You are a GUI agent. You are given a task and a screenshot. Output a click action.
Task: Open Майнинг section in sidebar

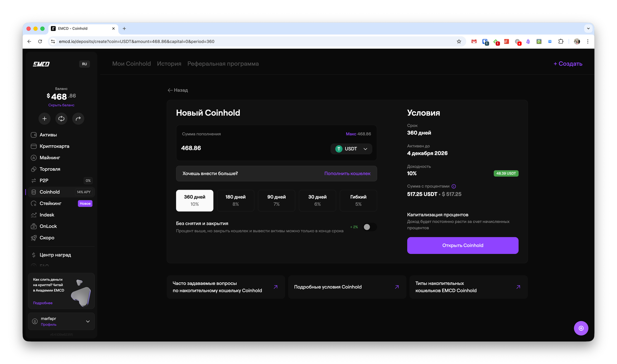coord(50,158)
